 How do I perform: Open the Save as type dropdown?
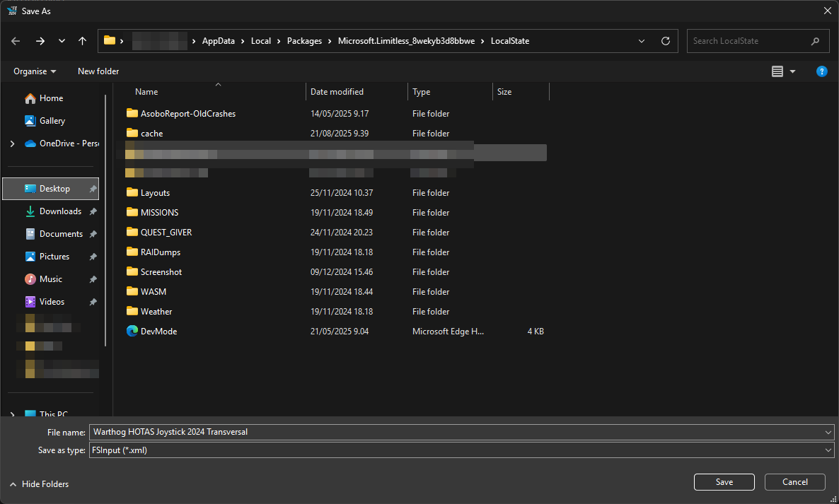pos(828,450)
